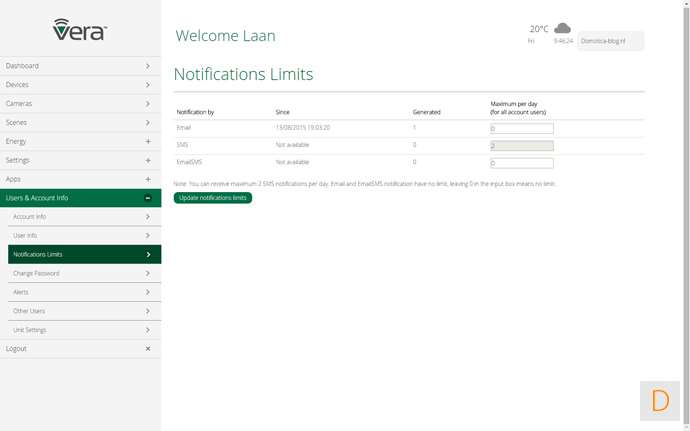Image resolution: width=690 pixels, height=431 pixels.
Task: Click the Cameras chevron icon
Action: (148, 104)
